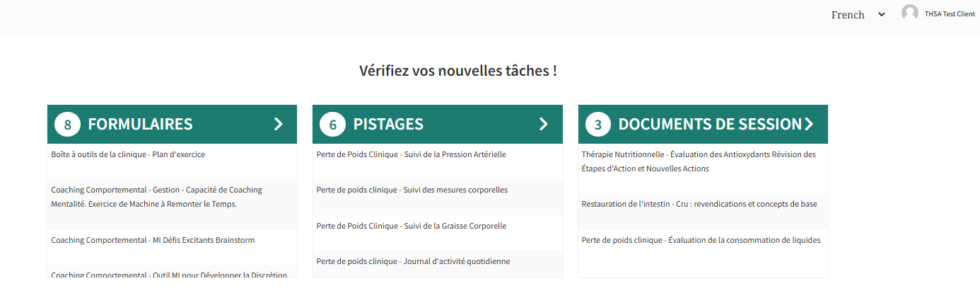Click the user avatar icon
The width and height of the screenshot is (980, 303).
910,13
